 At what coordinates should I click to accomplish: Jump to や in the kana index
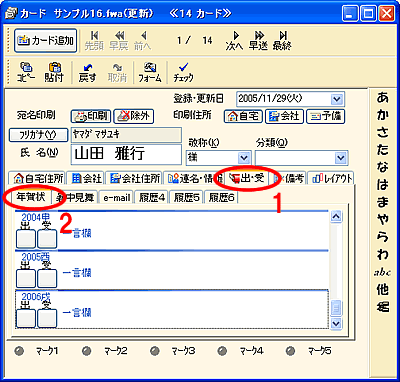point(383,220)
